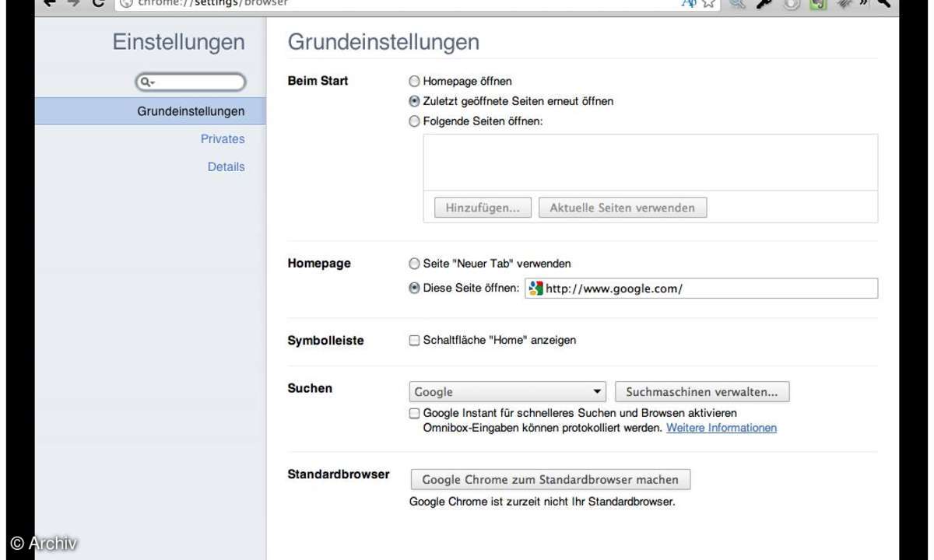Switch to the Privates settings page
Screen dimensions: 934x560
(x=223, y=139)
